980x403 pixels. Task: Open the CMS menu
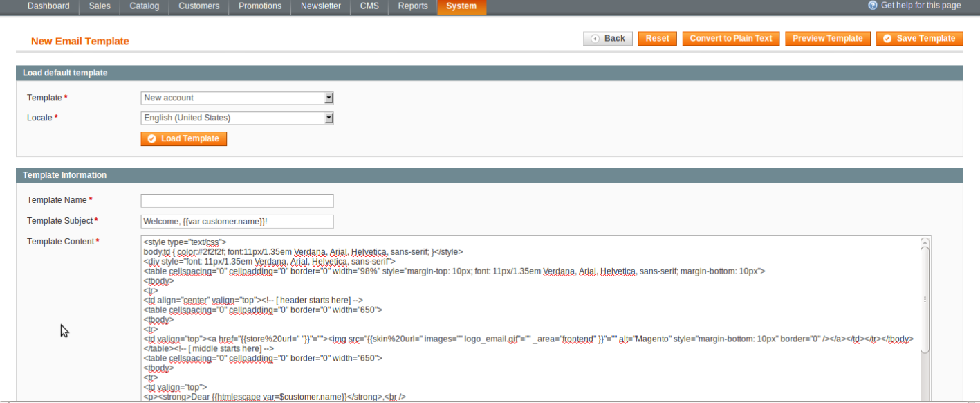tap(369, 6)
